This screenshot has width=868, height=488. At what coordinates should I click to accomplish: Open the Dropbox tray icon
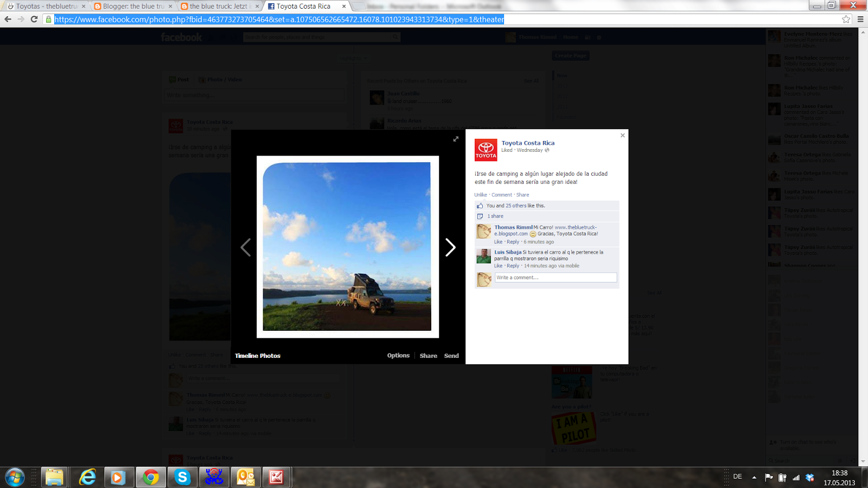[x=810, y=477]
